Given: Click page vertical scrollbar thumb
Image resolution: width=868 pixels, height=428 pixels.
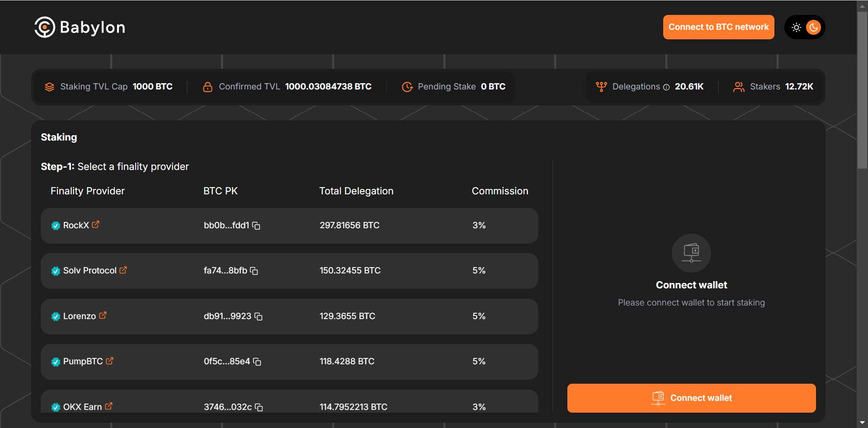Looking at the screenshot, I should (x=862, y=89).
